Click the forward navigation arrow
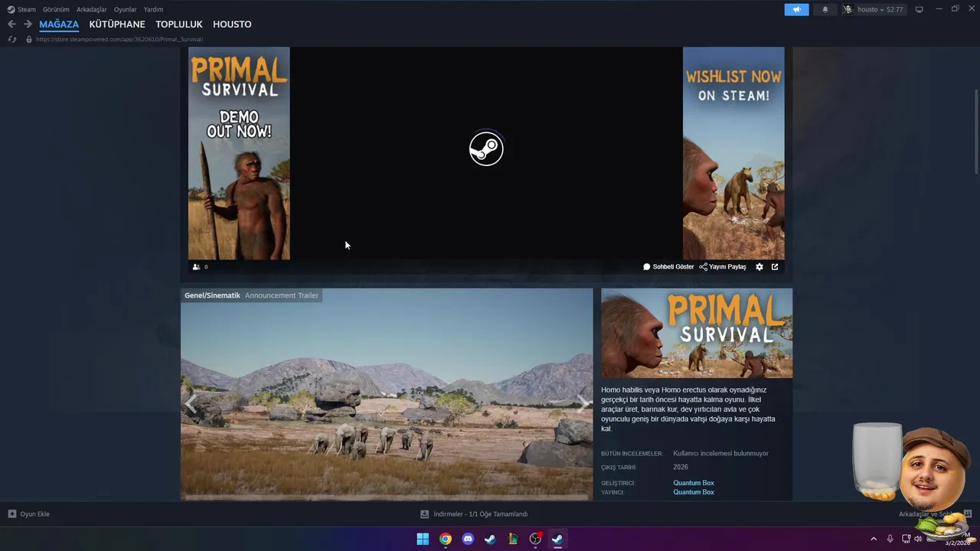Screen dimensions: 980x551 pyautogui.click(x=28, y=24)
